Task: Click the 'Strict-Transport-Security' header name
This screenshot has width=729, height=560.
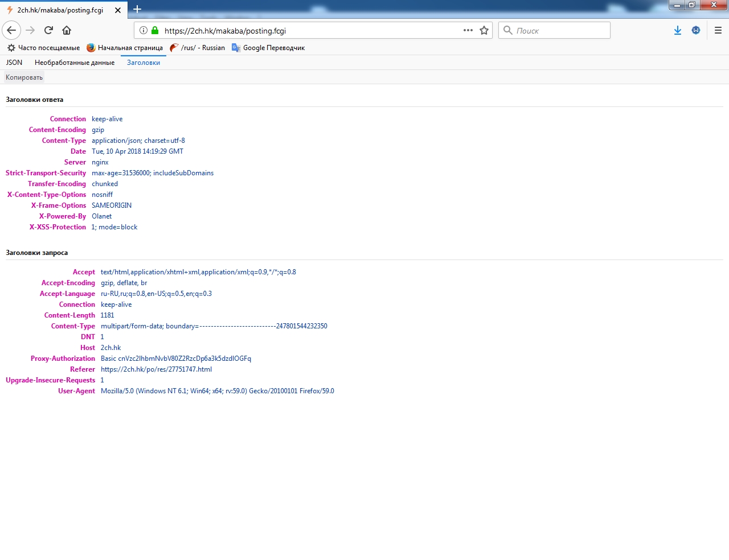Action: [x=46, y=173]
